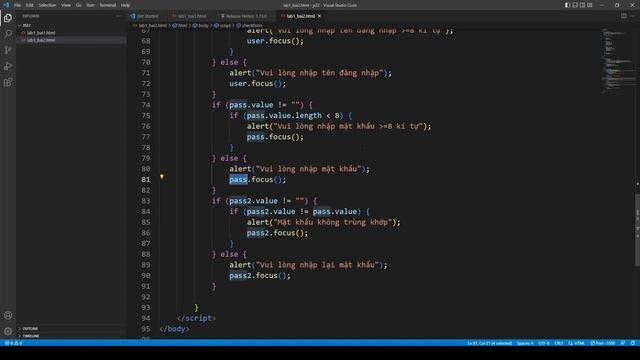
Task: Click the body breadcrumb item
Action: pyautogui.click(x=201, y=25)
